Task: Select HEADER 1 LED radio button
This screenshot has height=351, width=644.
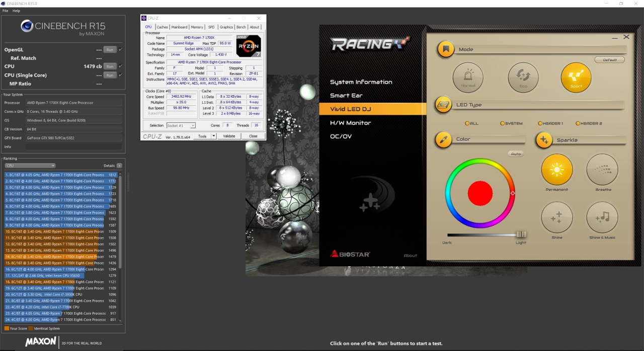Action: 540,123
